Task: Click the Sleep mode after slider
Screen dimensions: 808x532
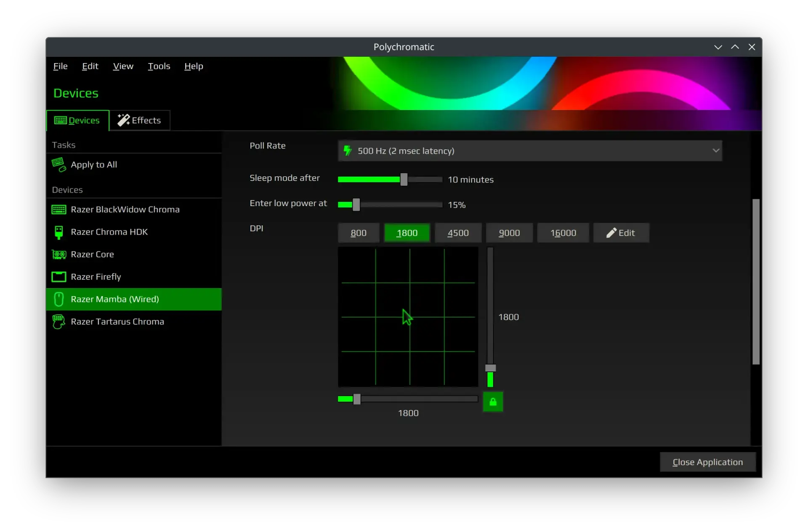Action: pyautogui.click(x=390, y=180)
